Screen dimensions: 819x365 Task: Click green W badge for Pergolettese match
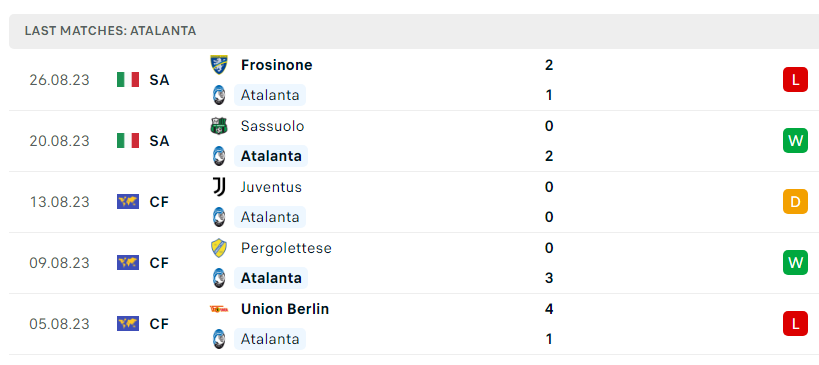pyautogui.click(x=795, y=263)
